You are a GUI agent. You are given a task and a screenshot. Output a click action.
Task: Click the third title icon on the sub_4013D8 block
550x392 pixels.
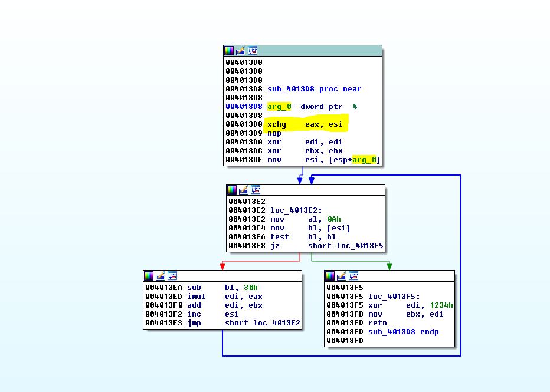pyautogui.click(x=253, y=51)
